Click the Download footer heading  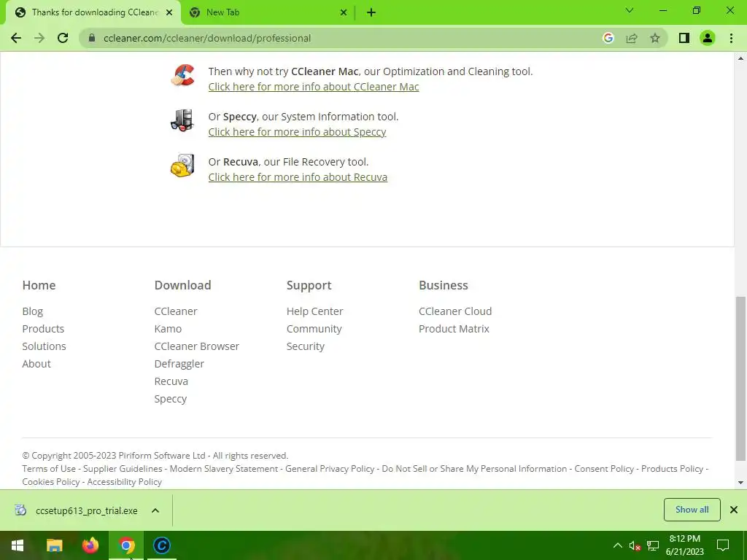tap(182, 285)
